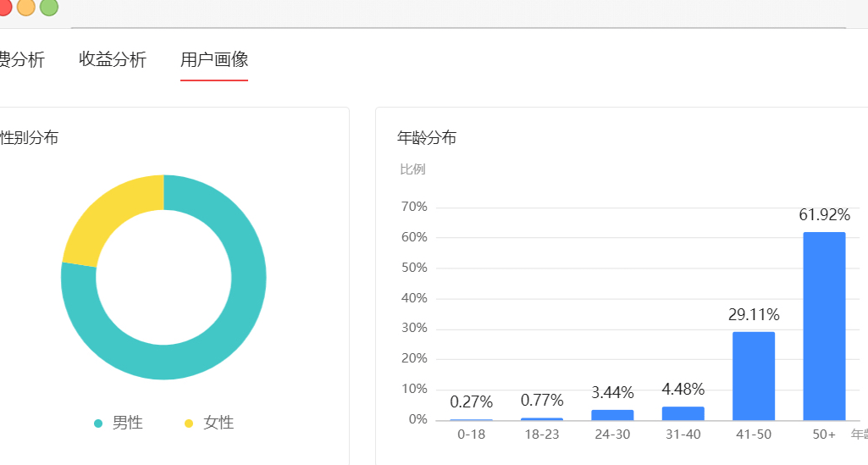The height and width of the screenshot is (465, 868).
Task: Select the 用户画像 tab
Action: click(x=213, y=59)
